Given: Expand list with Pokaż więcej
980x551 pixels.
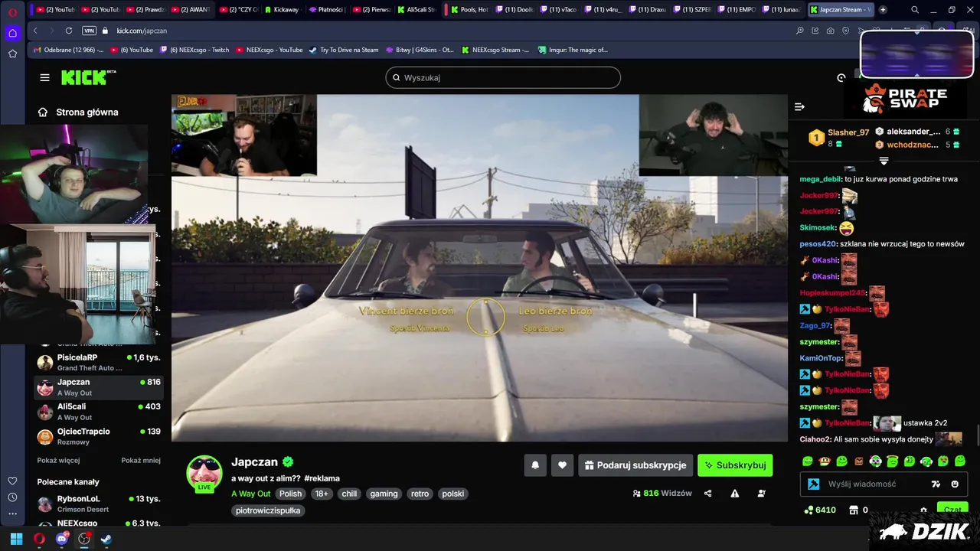Looking at the screenshot, I should [58, 461].
